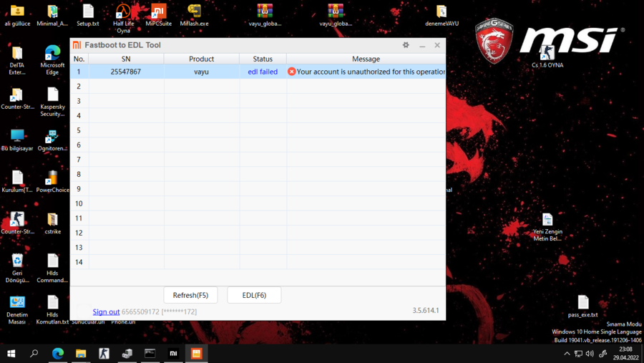This screenshot has width=644, height=363.
Task: Click the EDL(F6) button
Action: tap(254, 295)
